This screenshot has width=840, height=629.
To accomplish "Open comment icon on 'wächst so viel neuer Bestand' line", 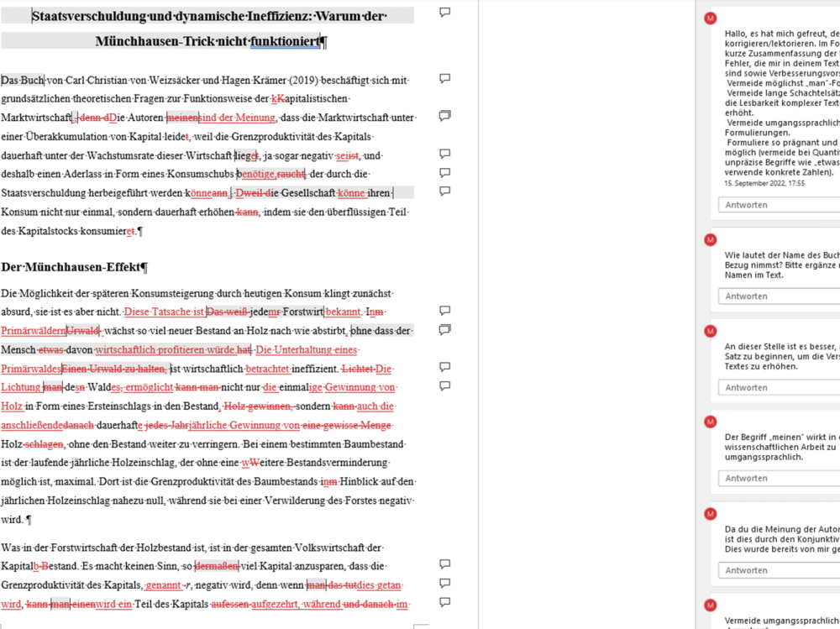I will [444, 330].
